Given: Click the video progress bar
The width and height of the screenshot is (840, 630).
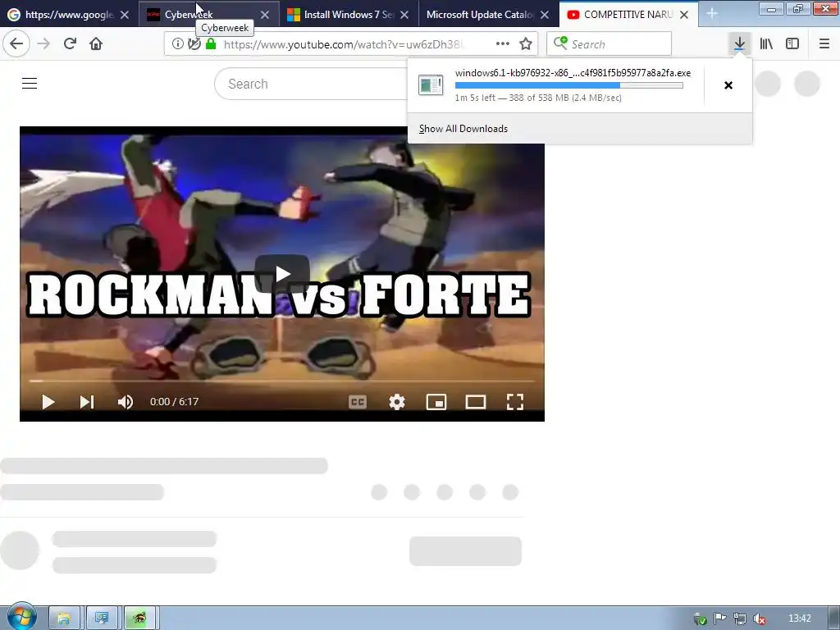Looking at the screenshot, I should coord(282,381).
